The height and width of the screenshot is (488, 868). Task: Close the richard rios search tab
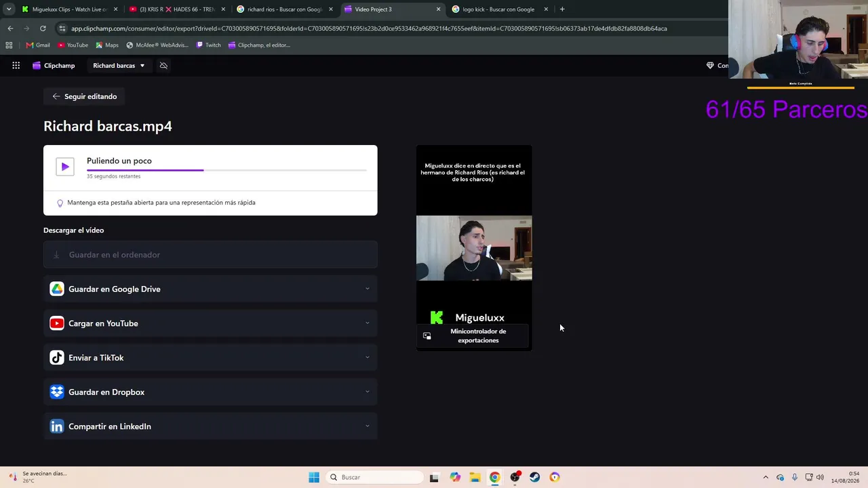click(331, 9)
